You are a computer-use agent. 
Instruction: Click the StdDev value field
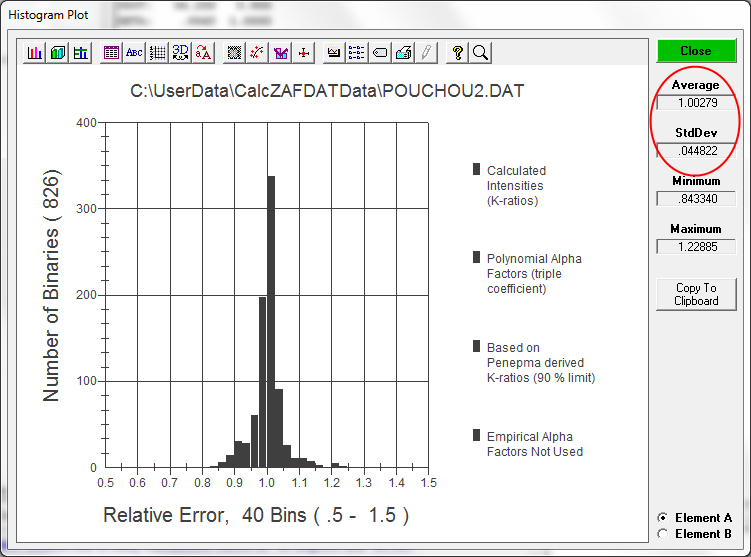click(x=696, y=150)
